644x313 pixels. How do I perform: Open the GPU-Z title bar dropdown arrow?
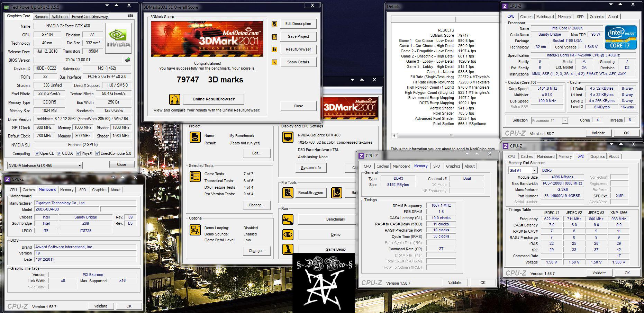[107, 6]
